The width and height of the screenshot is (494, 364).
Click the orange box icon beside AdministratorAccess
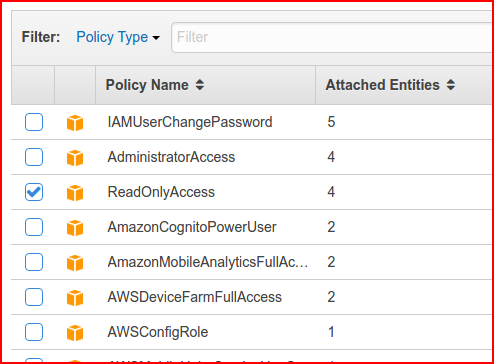(75, 158)
